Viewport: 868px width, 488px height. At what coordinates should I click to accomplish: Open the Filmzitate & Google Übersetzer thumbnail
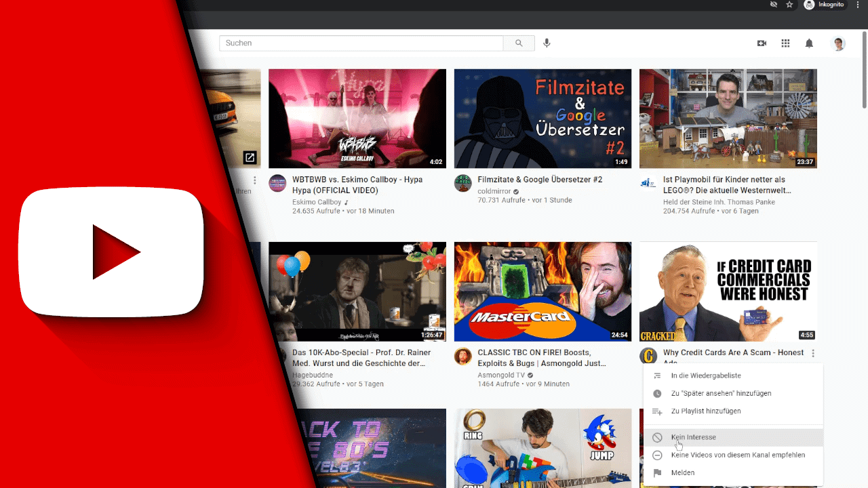pos(542,119)
